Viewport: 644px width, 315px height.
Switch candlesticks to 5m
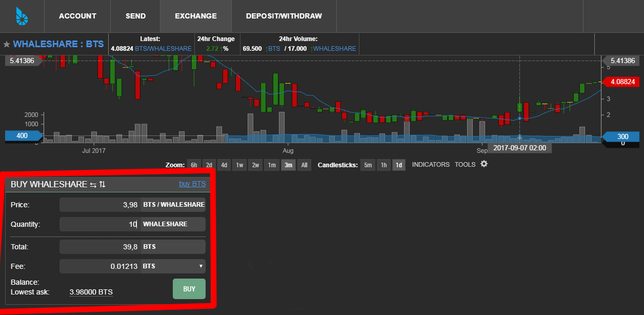point(368,165)
